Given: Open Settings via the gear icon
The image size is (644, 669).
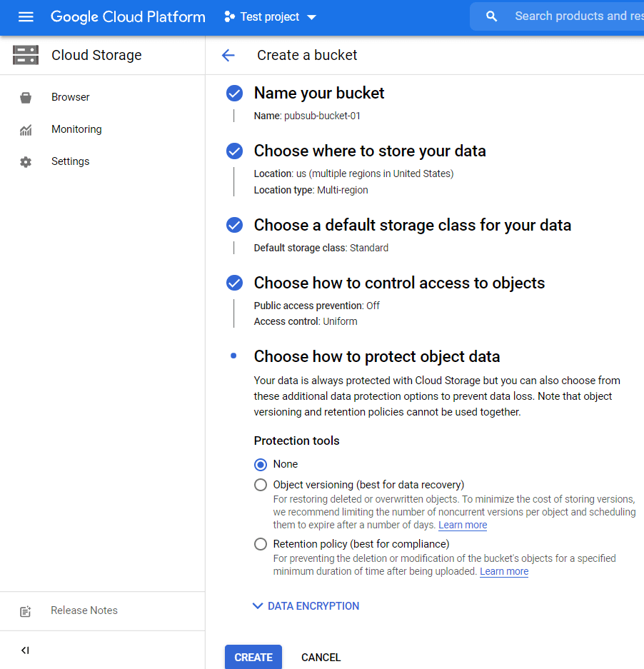Looking at the screenshot, I should (x=25, y=161).
